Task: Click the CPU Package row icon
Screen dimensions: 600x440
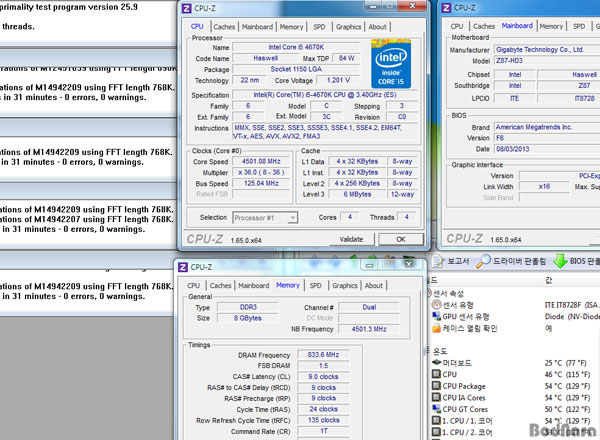Action: (x=436, y=386)
